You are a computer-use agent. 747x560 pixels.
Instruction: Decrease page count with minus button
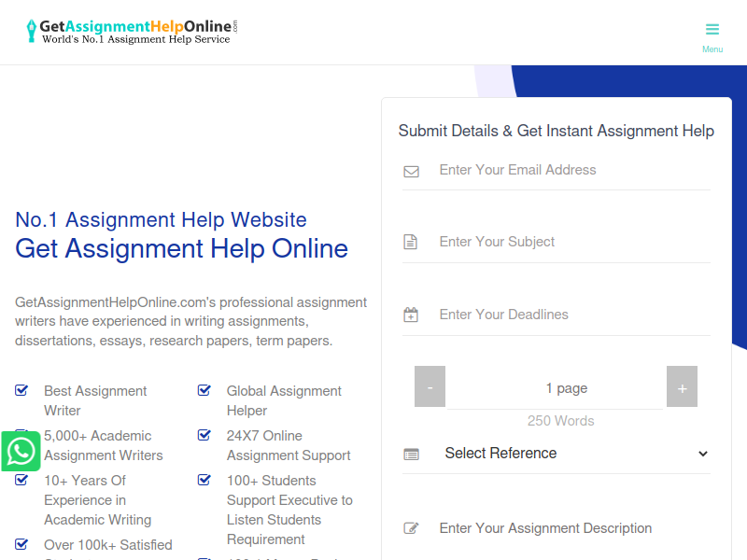430,386
